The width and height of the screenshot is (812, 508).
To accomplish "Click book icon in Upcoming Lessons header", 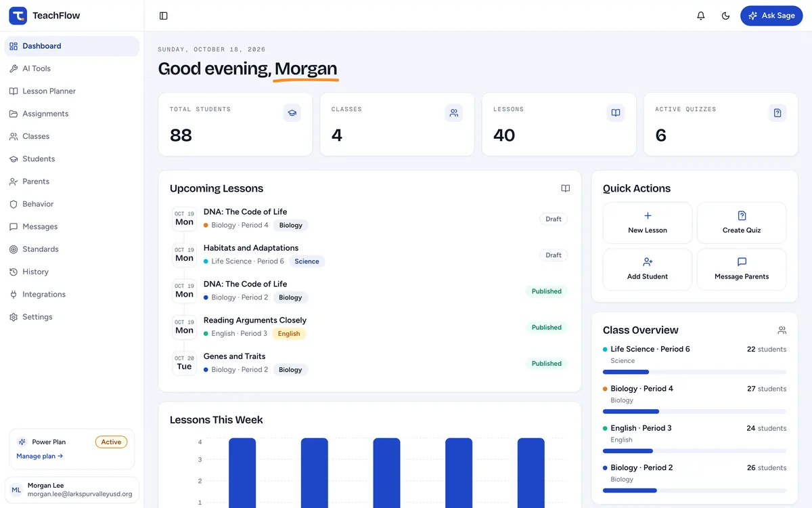I will [566, 188].
